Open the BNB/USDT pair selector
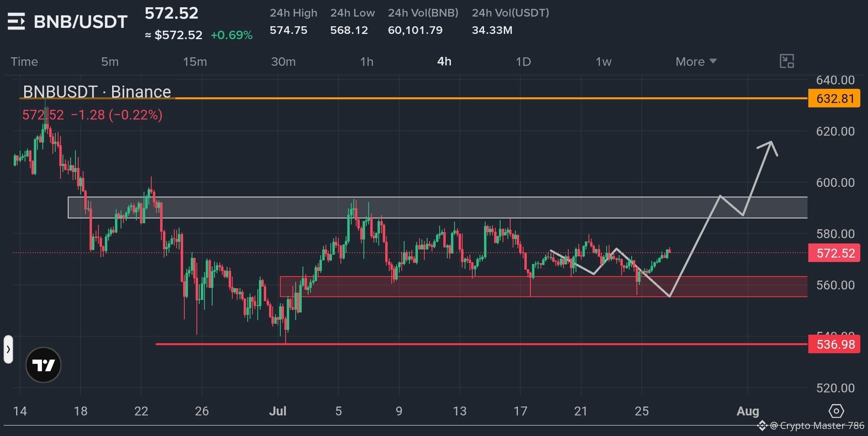 coord(81,22)
